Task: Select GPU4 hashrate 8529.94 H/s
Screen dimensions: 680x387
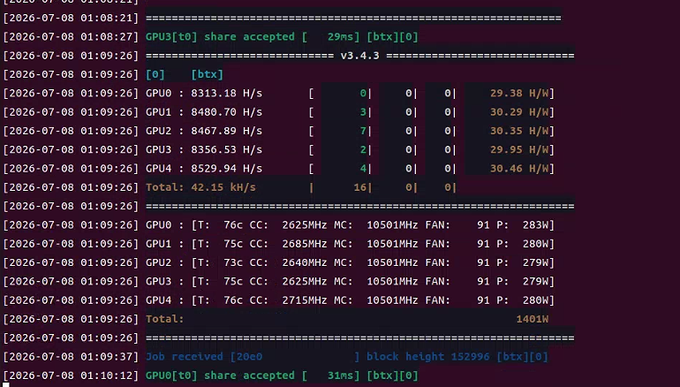Action: click(x=226, y=168)
